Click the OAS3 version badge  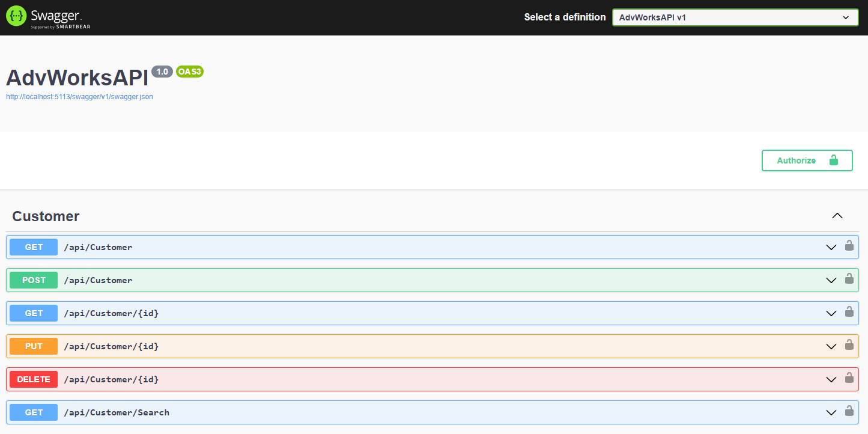pos(190,72)
